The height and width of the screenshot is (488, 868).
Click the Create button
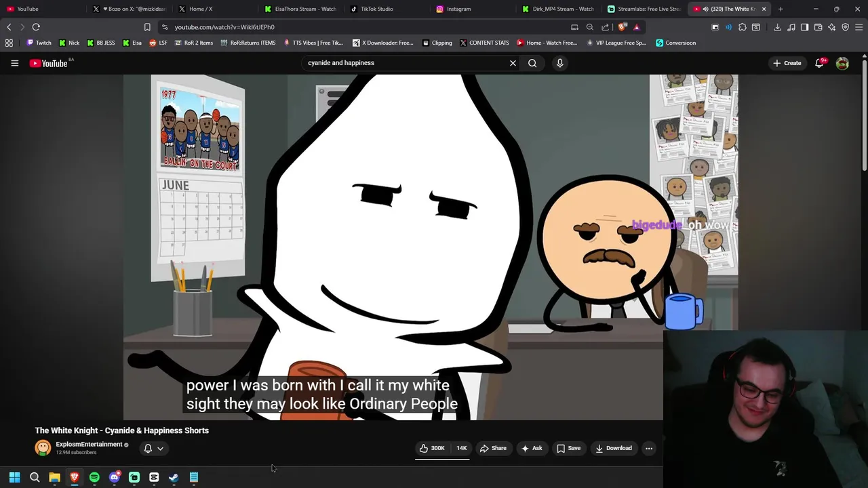pos(787,63)
